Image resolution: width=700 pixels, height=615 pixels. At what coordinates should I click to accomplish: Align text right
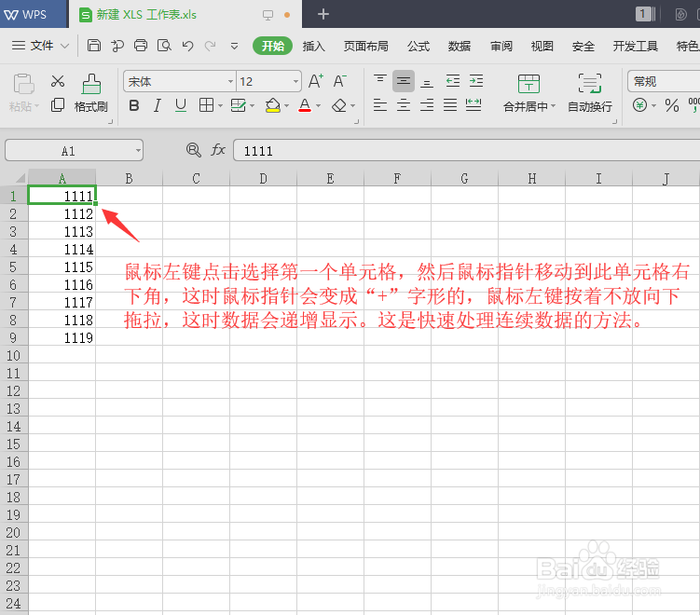click(427, 105)
